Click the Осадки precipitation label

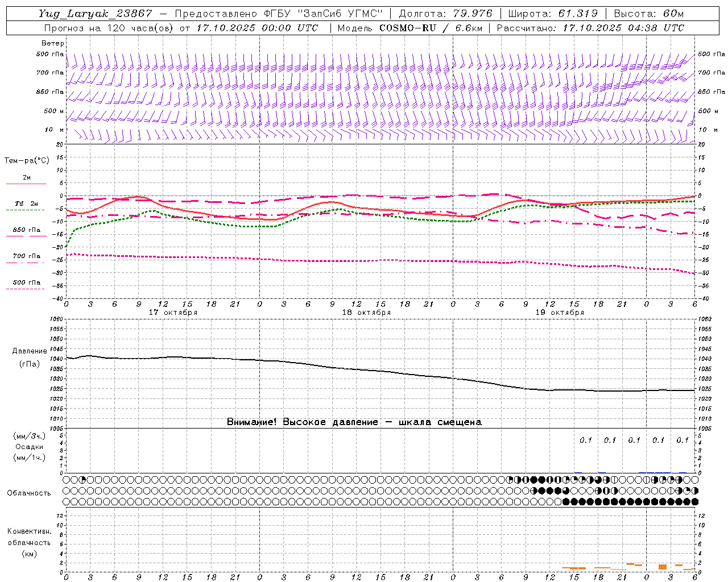[30, 447]
